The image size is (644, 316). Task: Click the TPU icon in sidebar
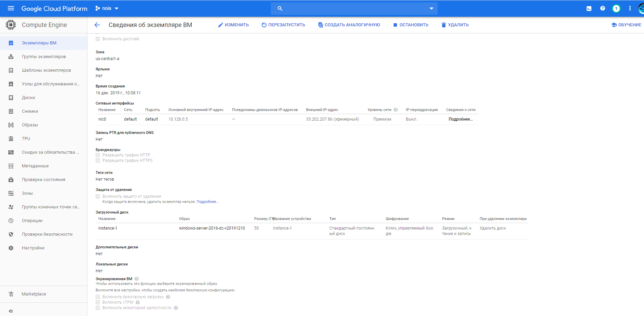click(11, 139)
